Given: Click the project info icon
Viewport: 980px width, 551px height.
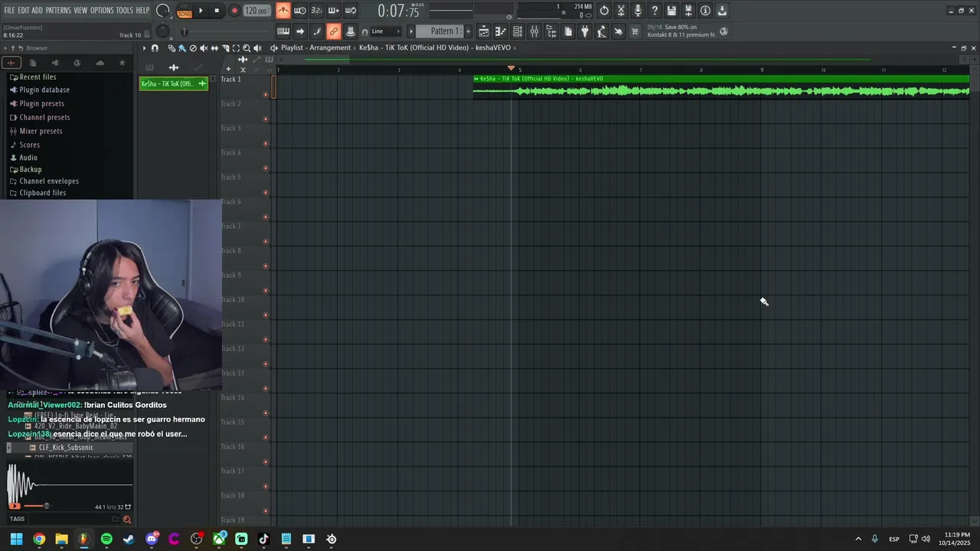Looking at the screenshot, I should tap(705, 11).
